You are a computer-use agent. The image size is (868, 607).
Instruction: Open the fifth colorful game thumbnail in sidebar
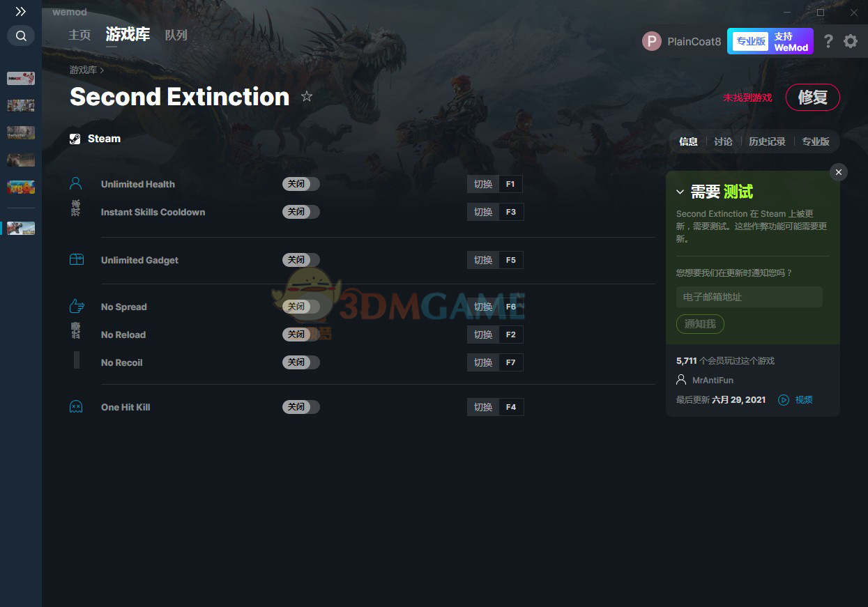coord(21,187)
